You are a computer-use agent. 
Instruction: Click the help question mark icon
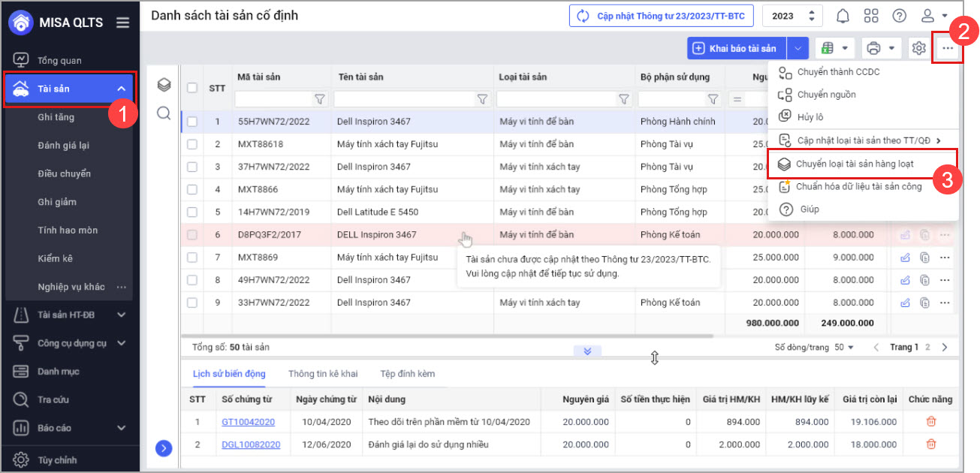pyautogui.click(x=899, y=16)
